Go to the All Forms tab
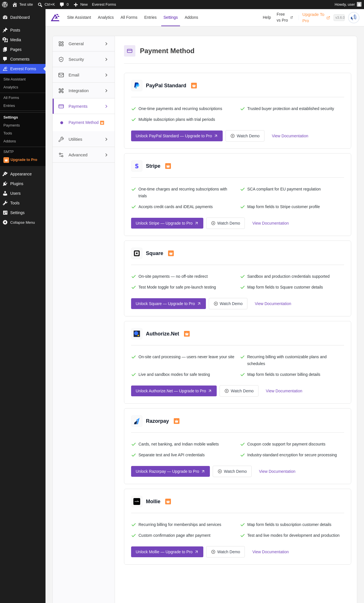This screenshot has width=364, height=603. click(x=129, y=18)
